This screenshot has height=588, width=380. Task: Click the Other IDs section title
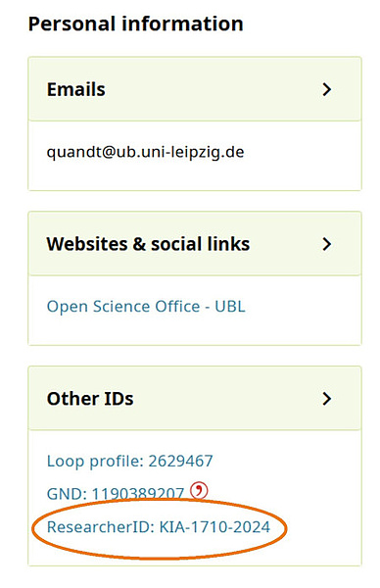click(x=90, y=399)
